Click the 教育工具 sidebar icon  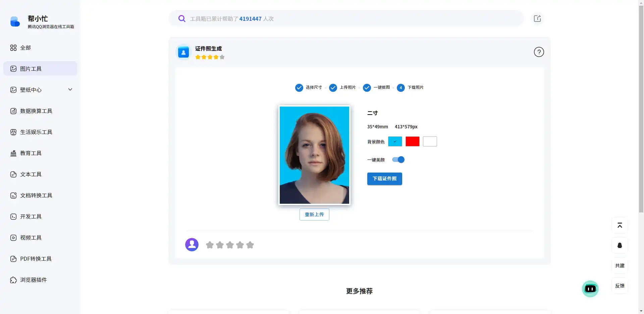click(x=13, y=153)
